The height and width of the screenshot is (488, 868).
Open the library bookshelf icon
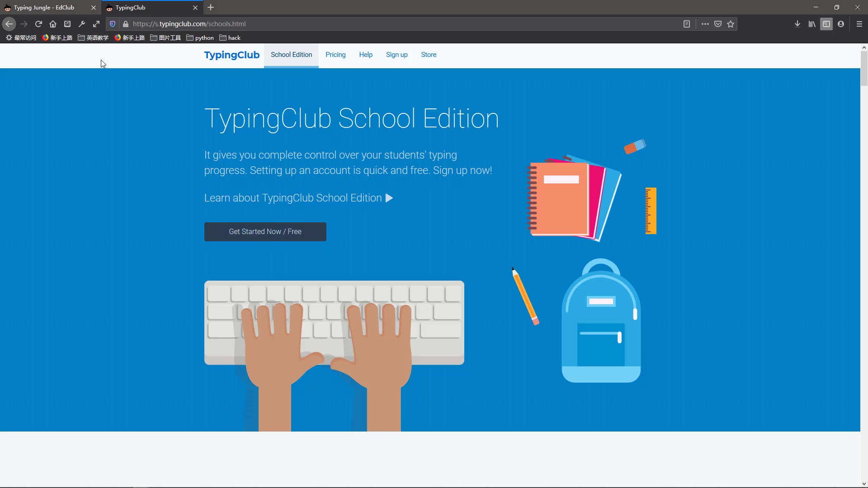click(x=812, y=24)
